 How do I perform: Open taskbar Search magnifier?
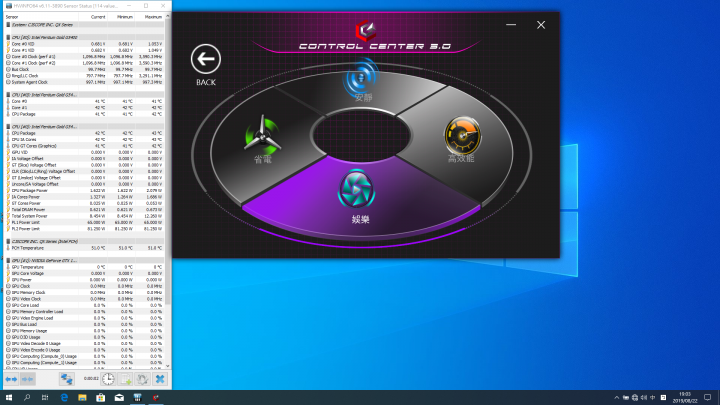coord(27,398)
